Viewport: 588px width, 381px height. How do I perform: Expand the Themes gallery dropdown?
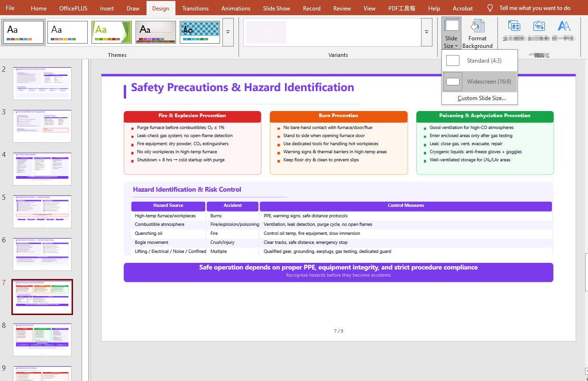[x=228, y=32]
